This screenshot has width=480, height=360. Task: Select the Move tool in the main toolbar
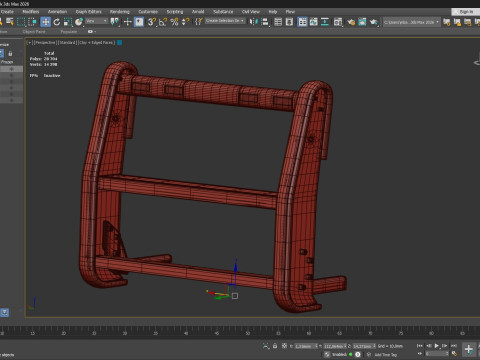click(x=45, y=22)
